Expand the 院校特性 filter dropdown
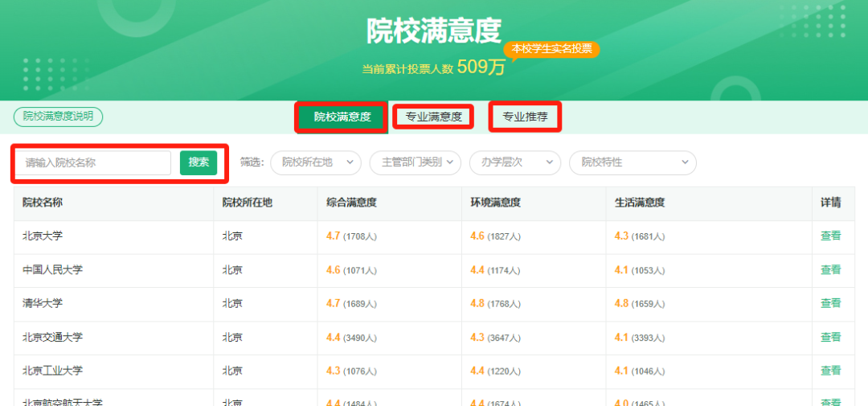The width and height of the screenshot is (868, 406). pos(633,162)
